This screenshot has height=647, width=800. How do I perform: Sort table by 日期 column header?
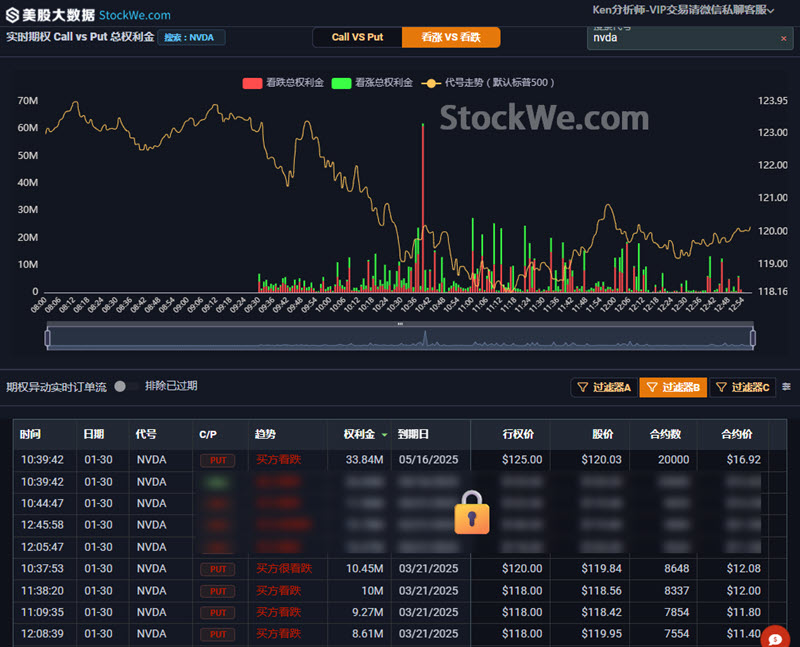(93, 434)
